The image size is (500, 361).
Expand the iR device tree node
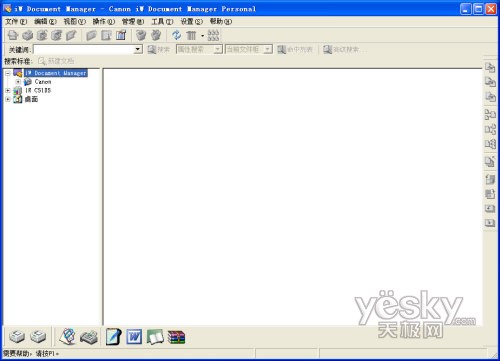(x=8, y=90)
